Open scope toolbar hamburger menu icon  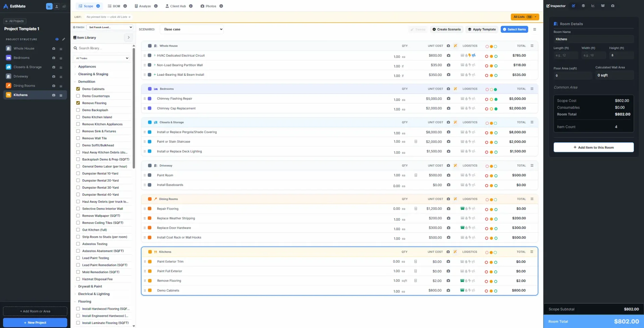[535, 29]
